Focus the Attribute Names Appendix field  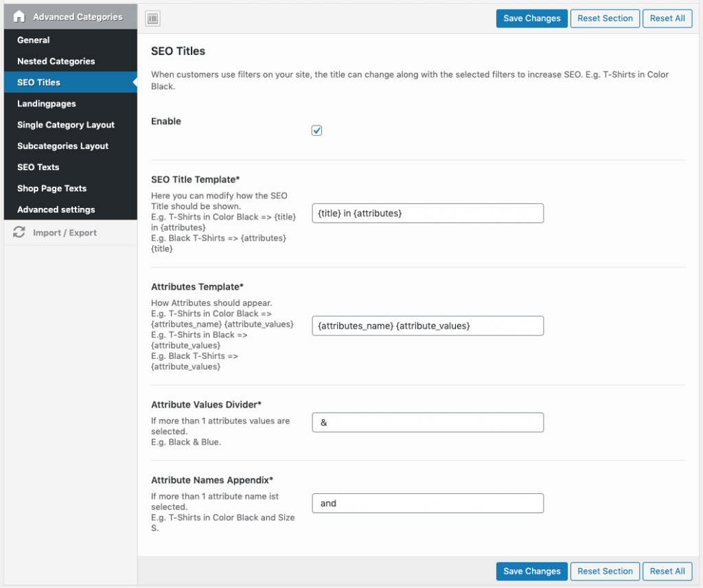[428, 503]
